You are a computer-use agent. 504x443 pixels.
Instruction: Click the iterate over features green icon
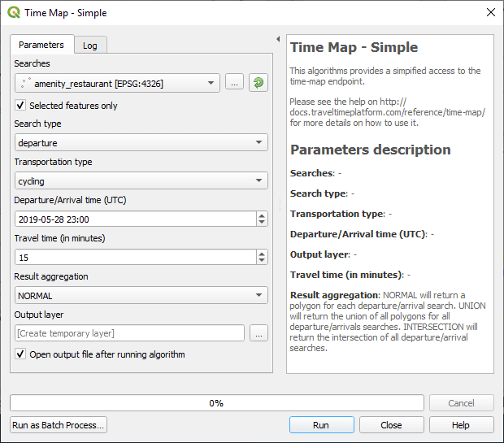click(x=259, y=83)
